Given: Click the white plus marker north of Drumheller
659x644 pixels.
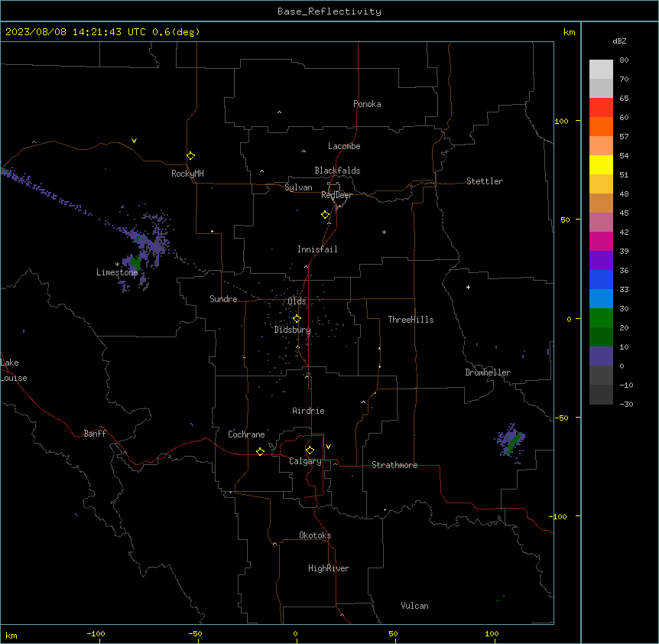Looking at the screenshot, I should [468, 287].
